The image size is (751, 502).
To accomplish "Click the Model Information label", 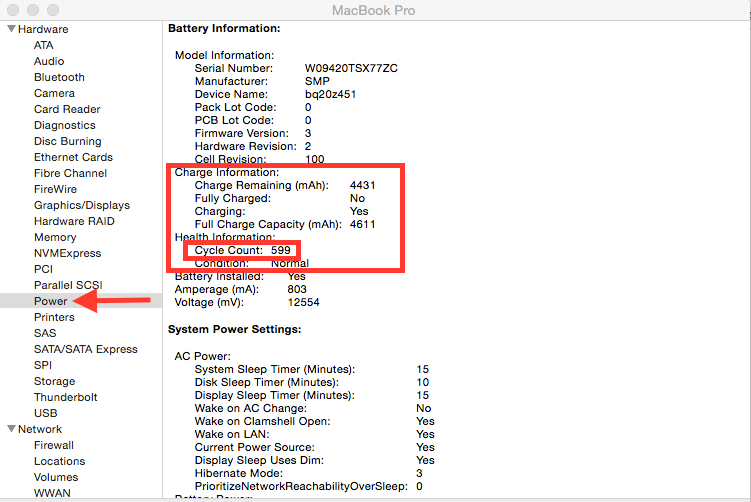I will 225,56.
